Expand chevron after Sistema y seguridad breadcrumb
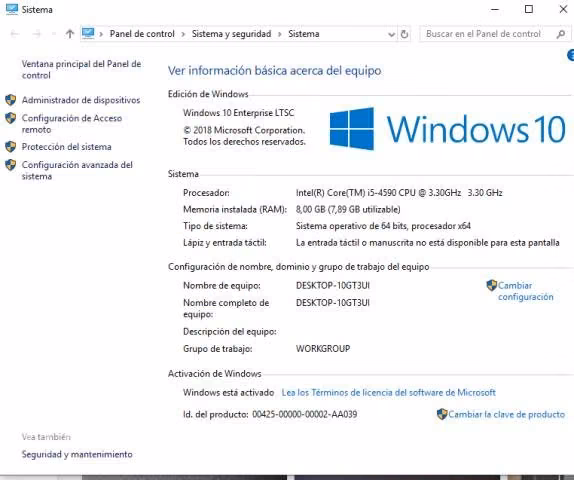 point(280,34)
